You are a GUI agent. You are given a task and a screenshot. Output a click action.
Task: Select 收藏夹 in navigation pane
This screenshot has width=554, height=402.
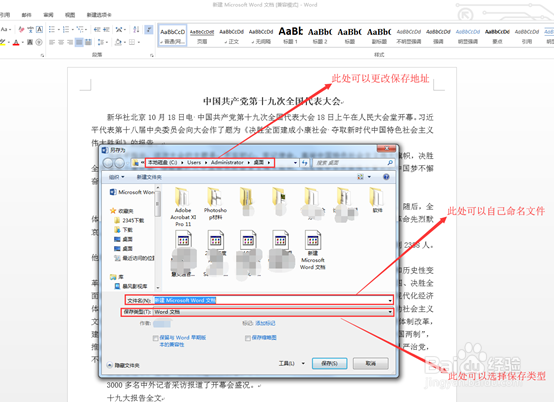tap(122, 211)
